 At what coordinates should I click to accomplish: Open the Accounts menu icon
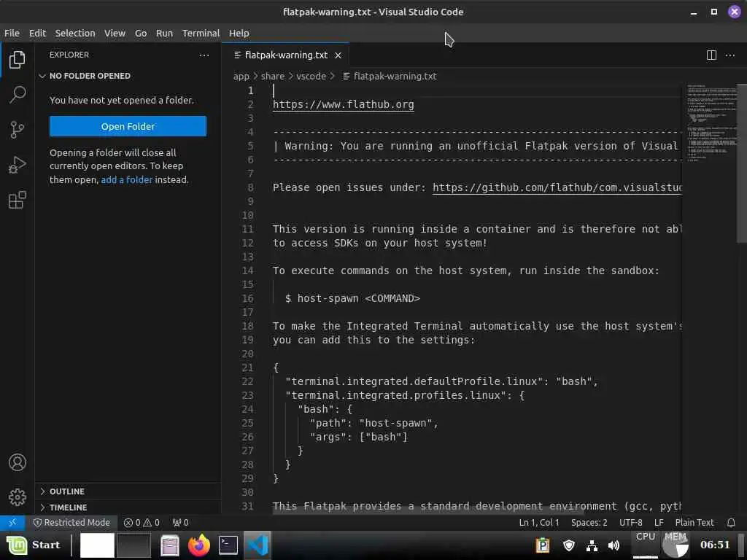tap(18, 462)
